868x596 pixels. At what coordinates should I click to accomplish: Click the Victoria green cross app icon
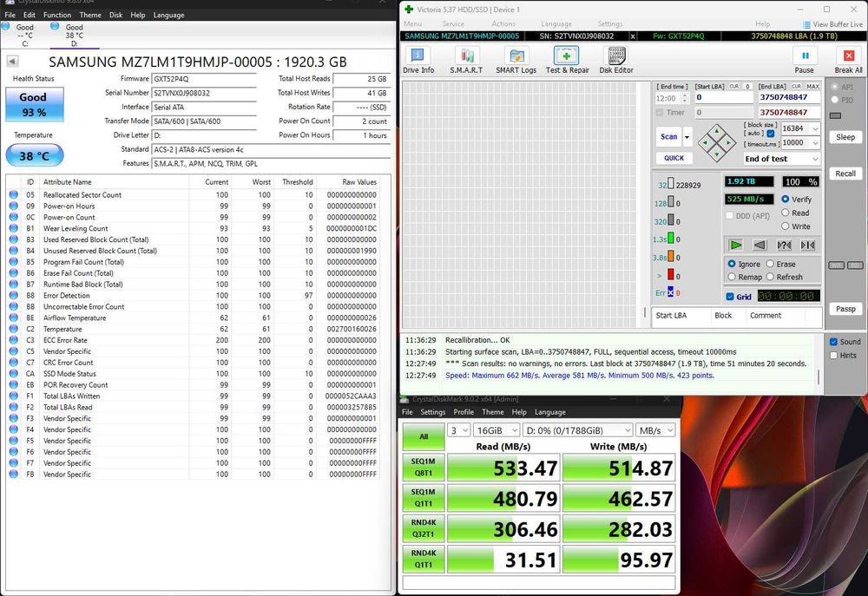coord(409,10)
